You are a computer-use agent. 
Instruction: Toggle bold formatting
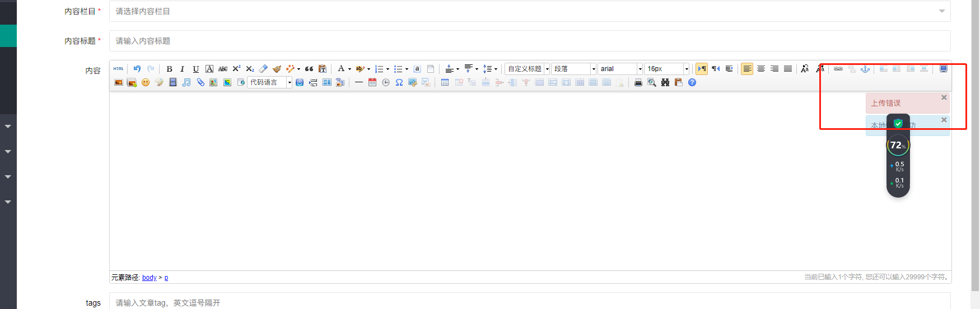[x=169, y=69]
